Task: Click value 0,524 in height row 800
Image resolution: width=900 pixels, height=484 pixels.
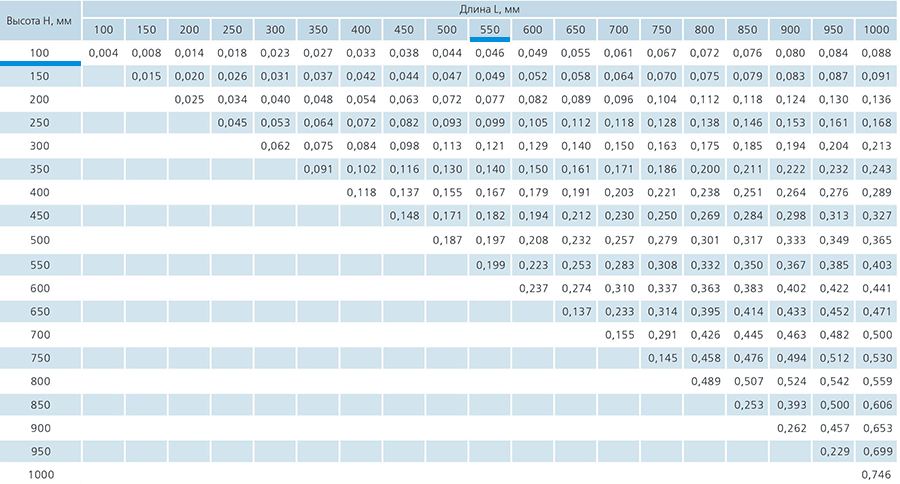Action: click(x=791, y=381)
